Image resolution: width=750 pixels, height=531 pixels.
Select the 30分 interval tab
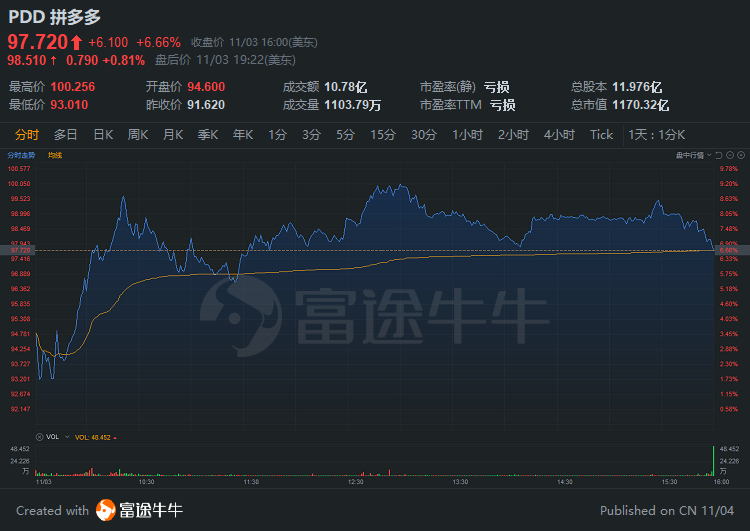[424, 135]
